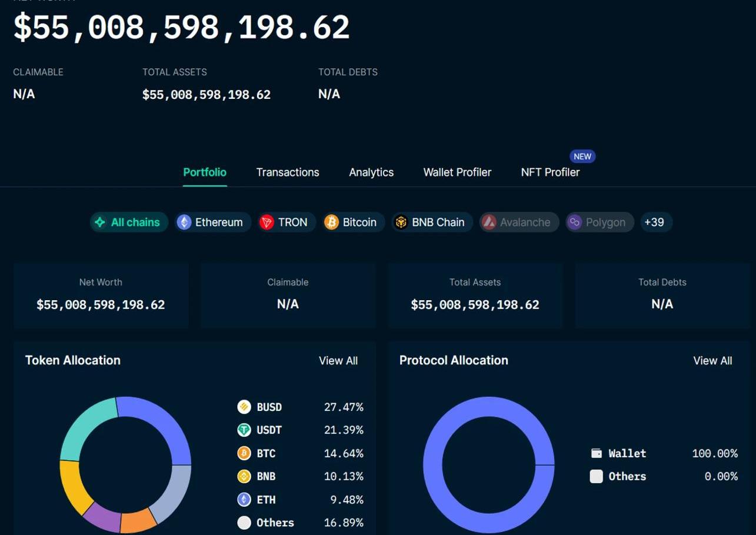Click View All in Token Allocation

tap(338, 361)
